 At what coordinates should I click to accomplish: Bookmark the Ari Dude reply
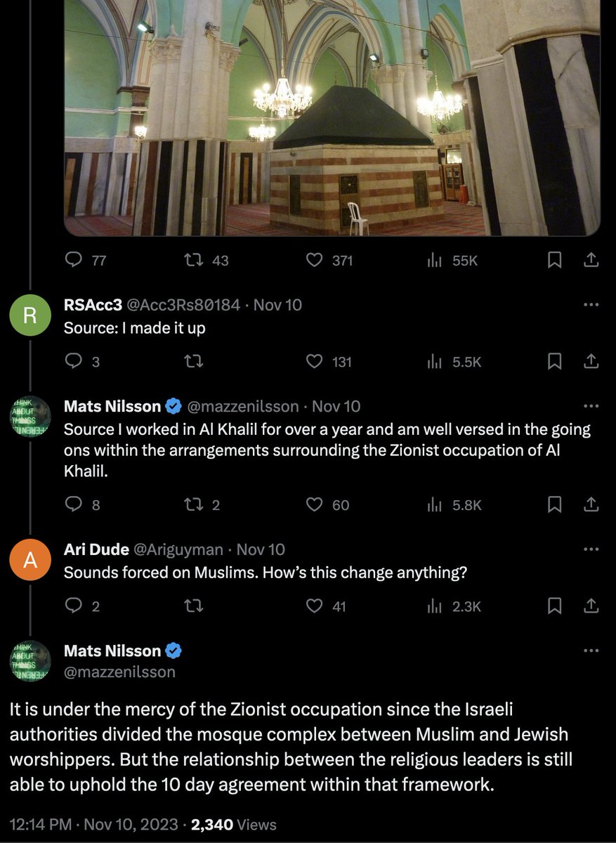click(555, 606)
